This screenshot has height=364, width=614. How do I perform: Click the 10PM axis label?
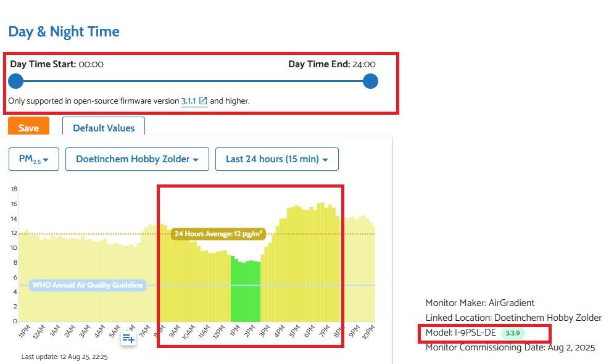[x=368, y=332]
